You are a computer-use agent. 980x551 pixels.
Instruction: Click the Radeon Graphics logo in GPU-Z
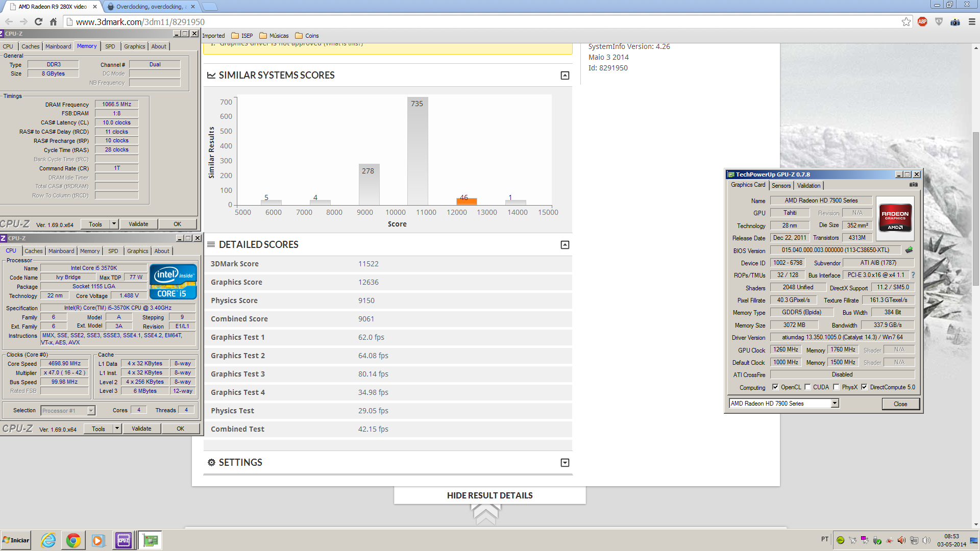coord(895,219)
